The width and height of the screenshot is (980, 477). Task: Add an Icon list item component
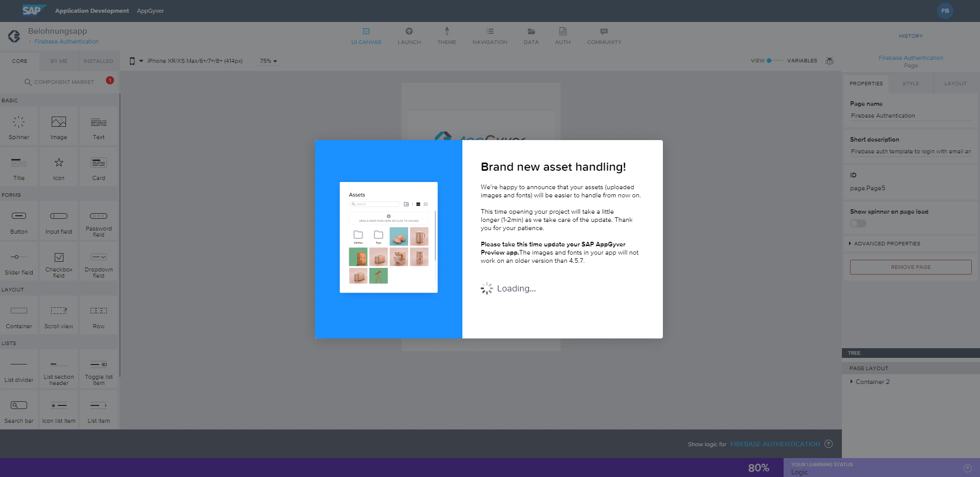point(59,411)
